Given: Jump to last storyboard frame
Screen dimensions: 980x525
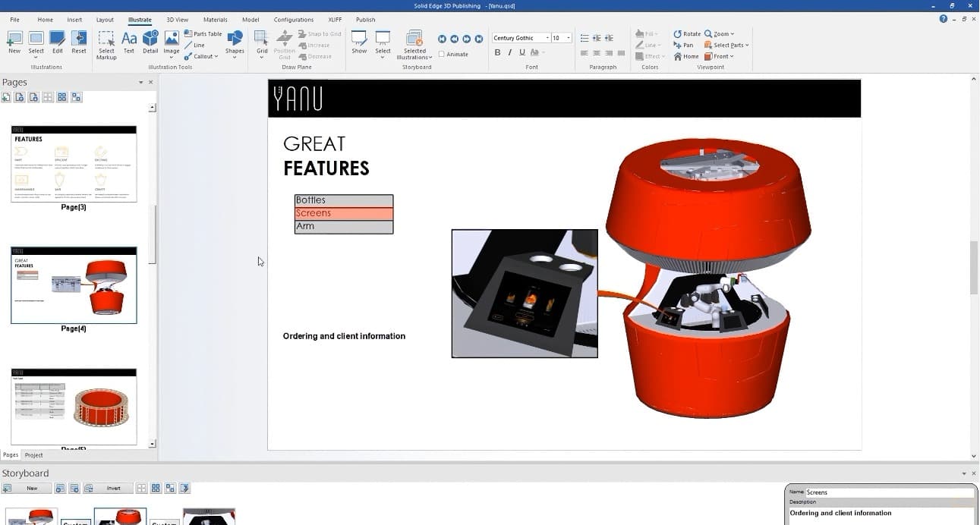Looking at the screenshot, I should click(478, 39).
